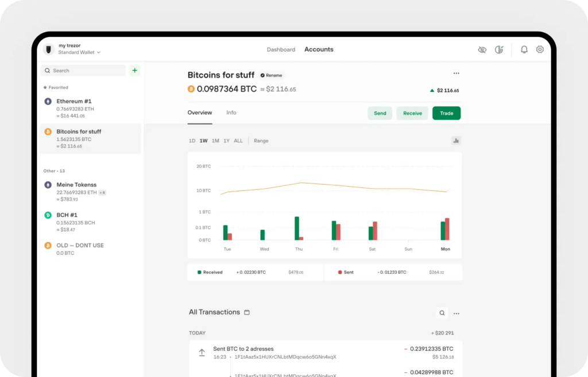Rename the Bitcoins for stuff account
The width and height of the screenshot is (588, 377).
(x=271, y=75)
